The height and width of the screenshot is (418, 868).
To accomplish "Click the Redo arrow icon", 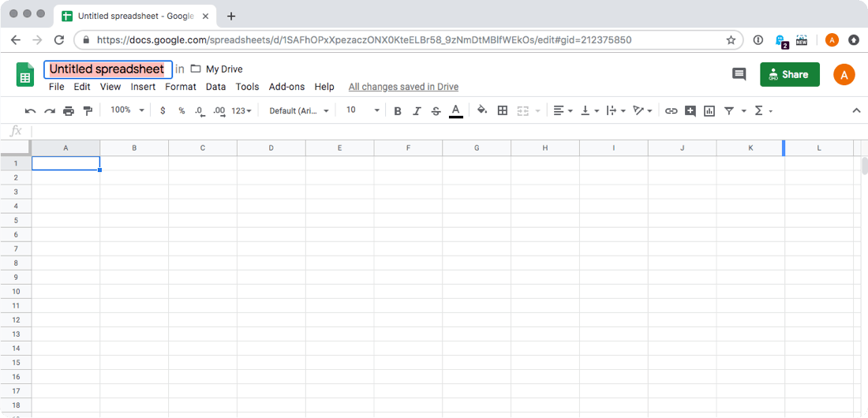I will tap(50, 110).
